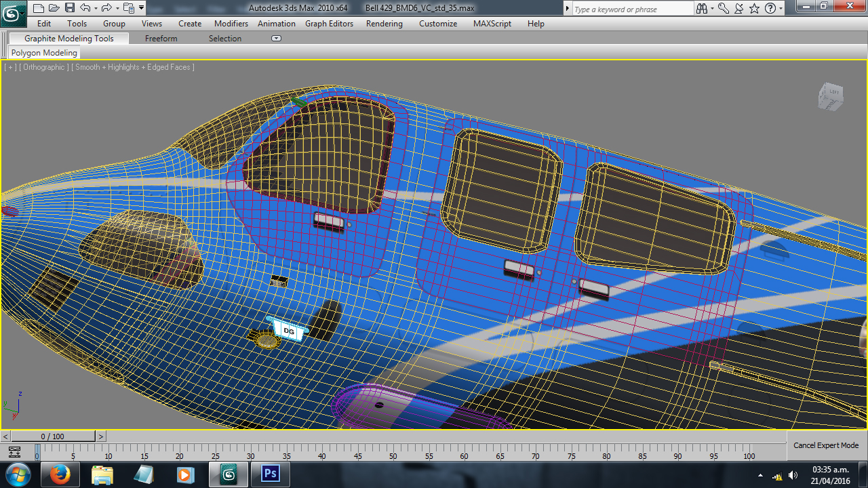The height and width of the screenshot is (488, 868).
Task: Open the Windows Media Player taskbar icon
Action: [186, 474]
